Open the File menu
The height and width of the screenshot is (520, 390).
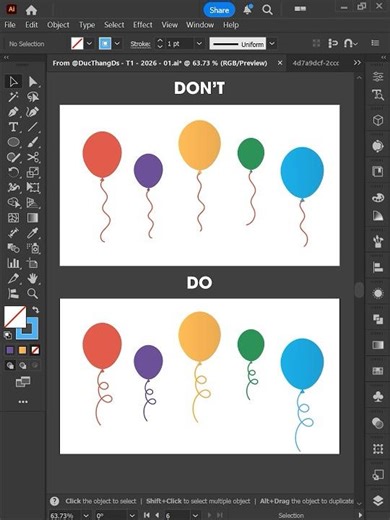coord(10,25)
